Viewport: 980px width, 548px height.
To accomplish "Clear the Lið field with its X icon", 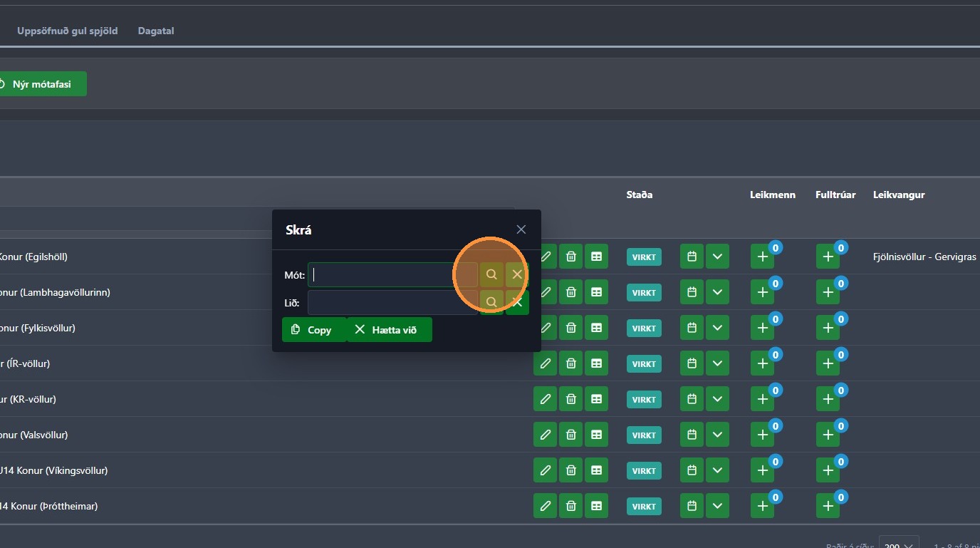I will 517,302.
